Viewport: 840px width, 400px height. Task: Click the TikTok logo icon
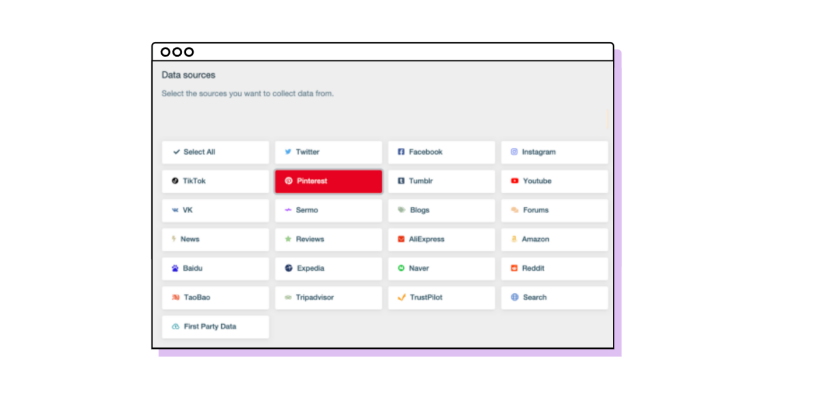click(x=175, y=181)
